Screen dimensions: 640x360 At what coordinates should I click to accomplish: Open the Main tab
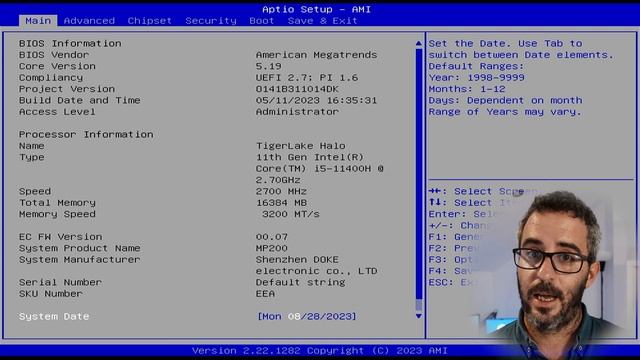tap(38, 21)
